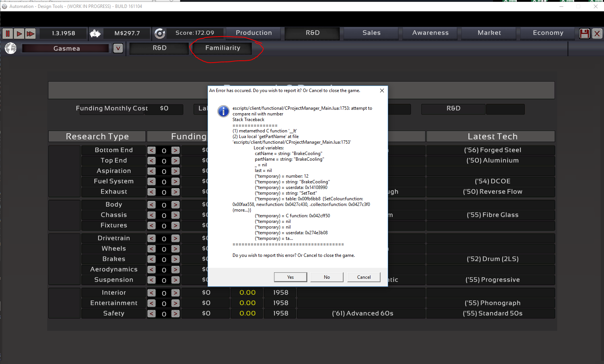Screen dimensions: 604x364
Task: Save the game with the floppy disk icon
Action: pyautogui.click(x=584, y=34)
